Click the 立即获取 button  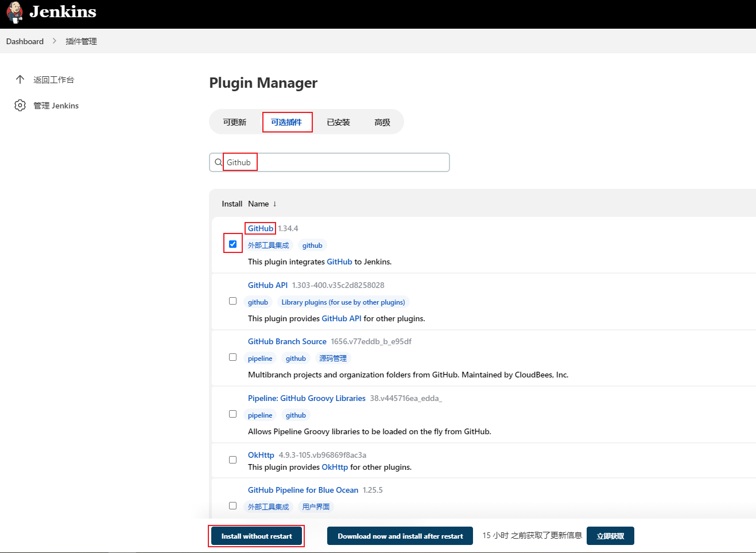click(x=610, y=536)
